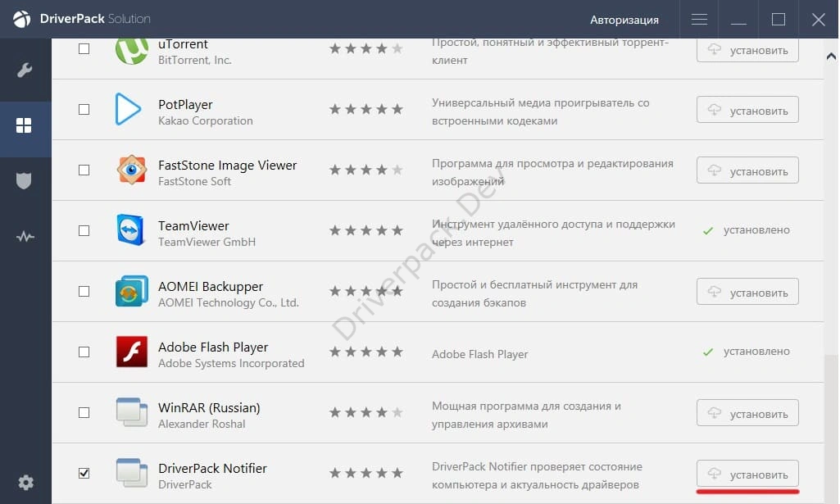Select AOMEI description Простой и бесплатный
Image resolution: width=840 pixels, height=504 pixels.
click(x=534, y=293)
